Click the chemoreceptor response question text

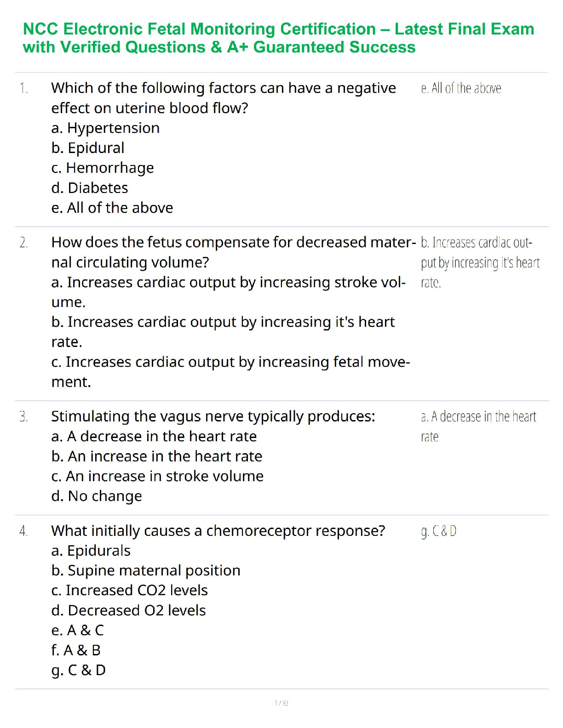tap(218, 531)
